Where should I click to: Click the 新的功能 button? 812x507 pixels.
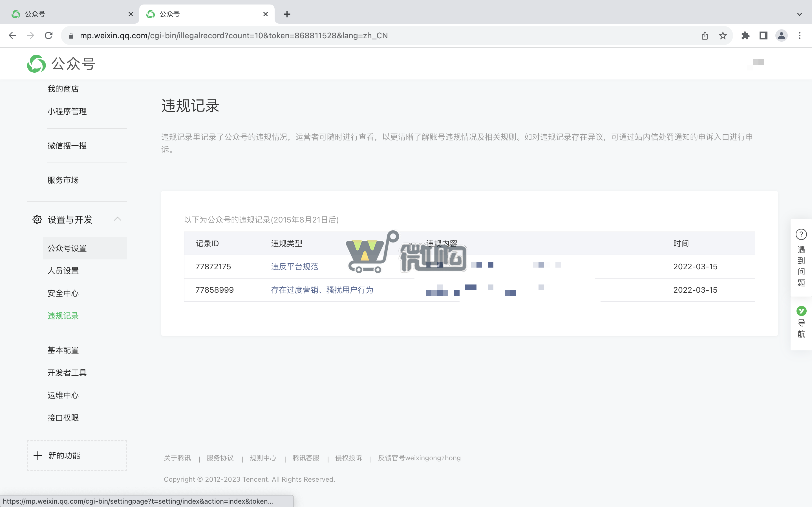click(76, 455)
